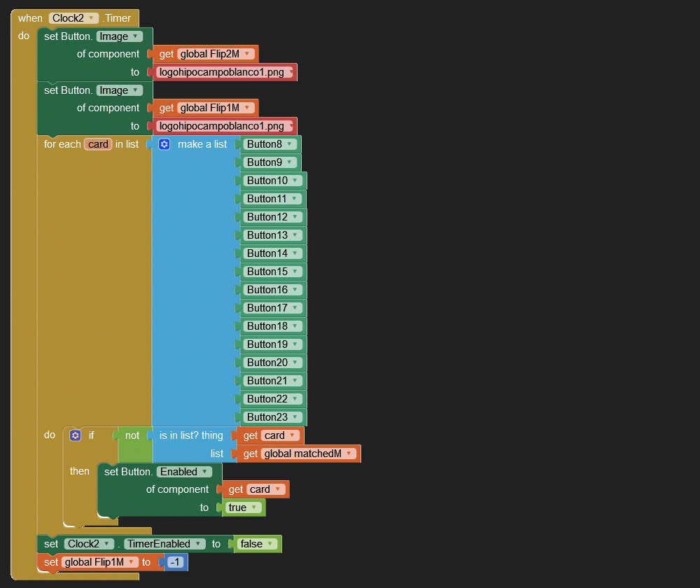Select the is in list? thing block

click(x=190, y=435)
